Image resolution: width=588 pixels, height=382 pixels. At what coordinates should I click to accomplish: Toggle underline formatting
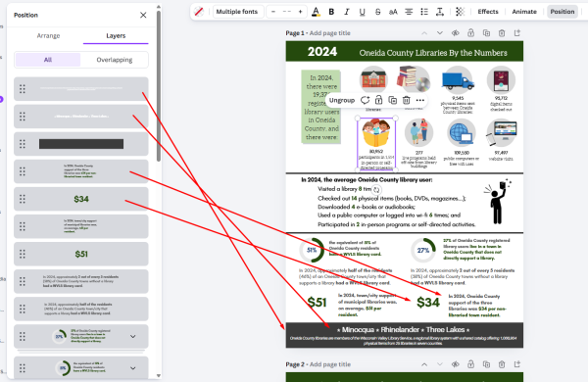click(362, 12)
